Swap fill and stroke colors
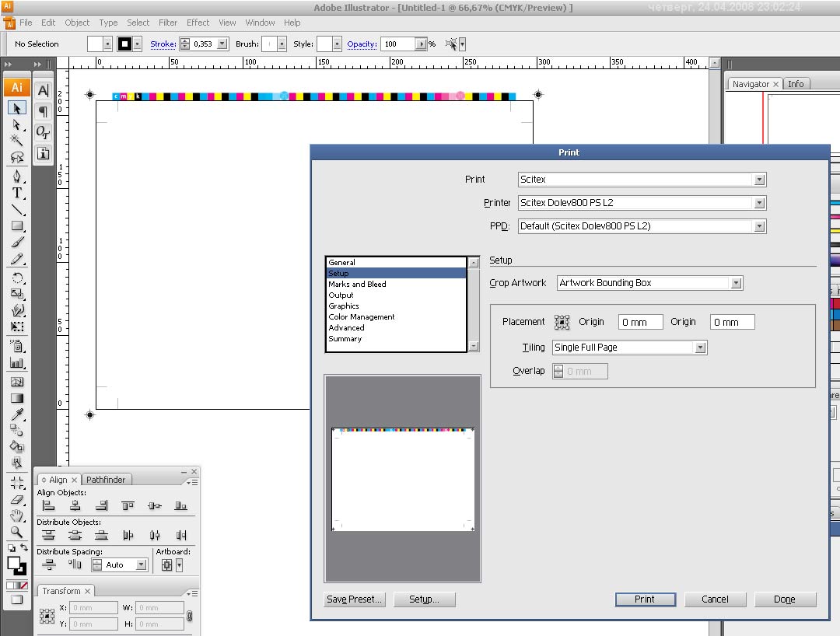Image resolution: width=840 pixels, height=636 pixels. [x=24, y=547]
